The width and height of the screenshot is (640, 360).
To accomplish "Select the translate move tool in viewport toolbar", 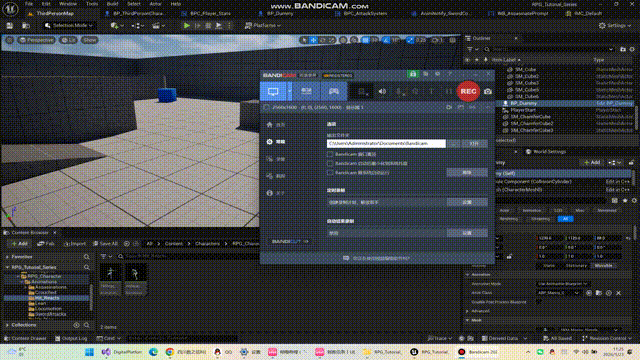I will tap(313, 40).
